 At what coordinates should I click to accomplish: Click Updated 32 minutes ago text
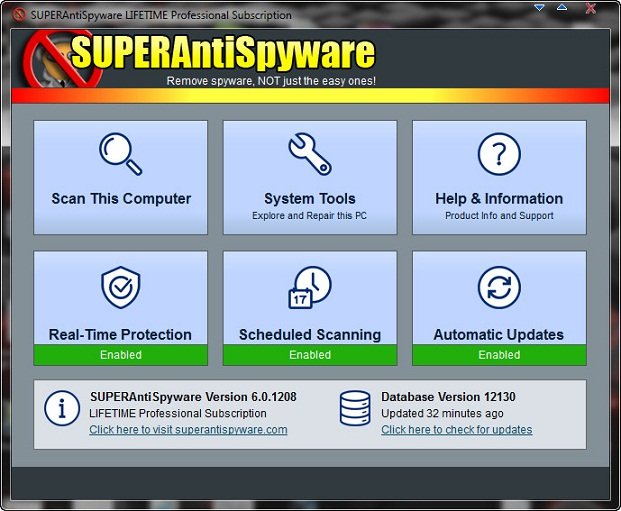(442, 414)
